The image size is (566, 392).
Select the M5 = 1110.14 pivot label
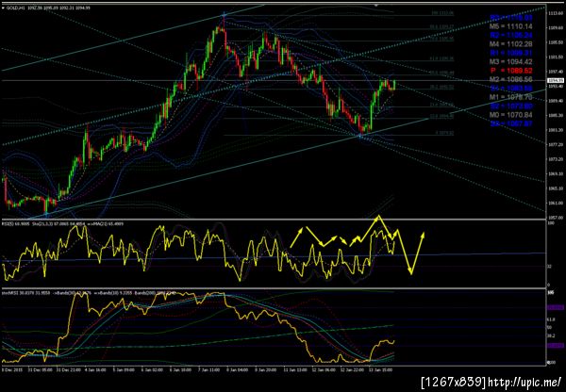click(510, 26)
